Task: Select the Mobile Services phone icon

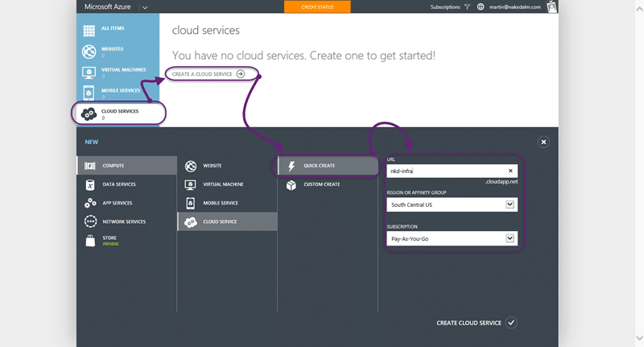Action: 89,93
